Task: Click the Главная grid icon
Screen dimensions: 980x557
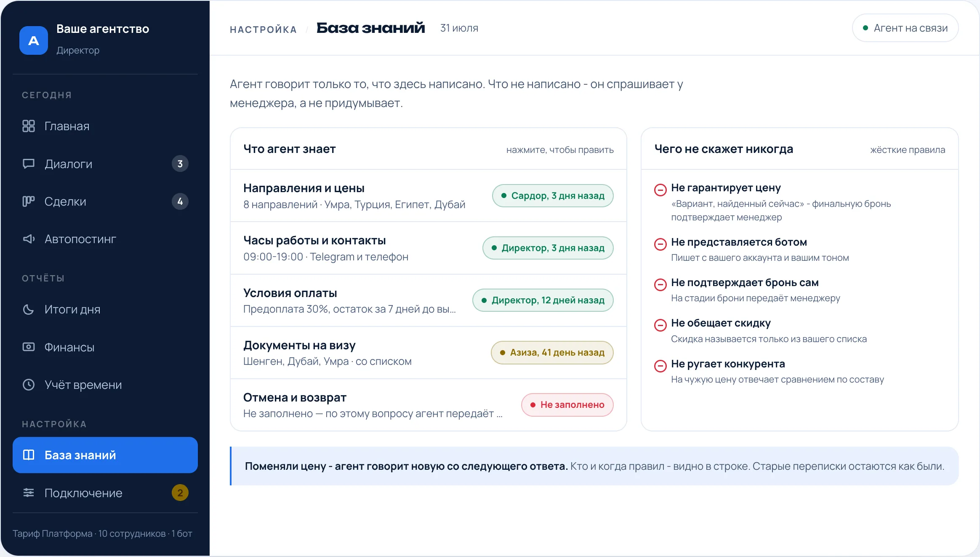Action: point(28,126)
